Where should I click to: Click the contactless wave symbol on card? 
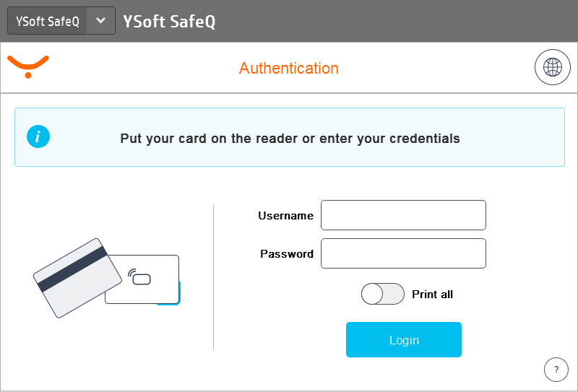132,275
